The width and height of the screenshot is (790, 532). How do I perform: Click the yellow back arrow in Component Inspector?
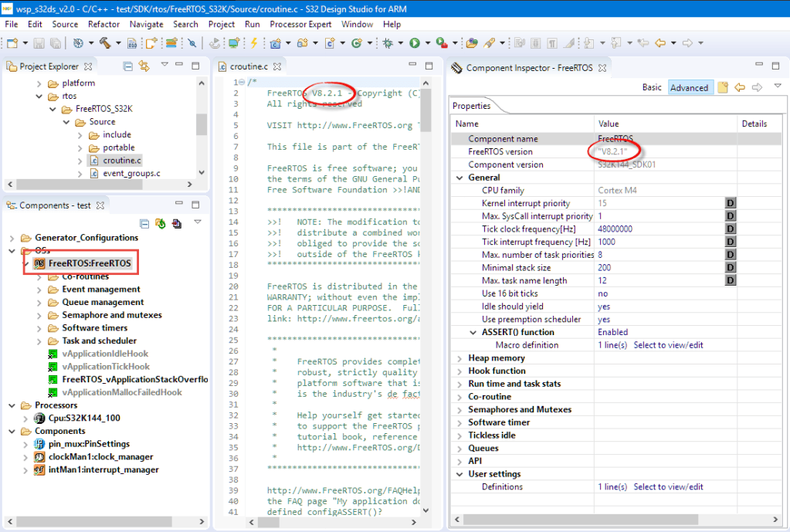(x=740, y=87)
